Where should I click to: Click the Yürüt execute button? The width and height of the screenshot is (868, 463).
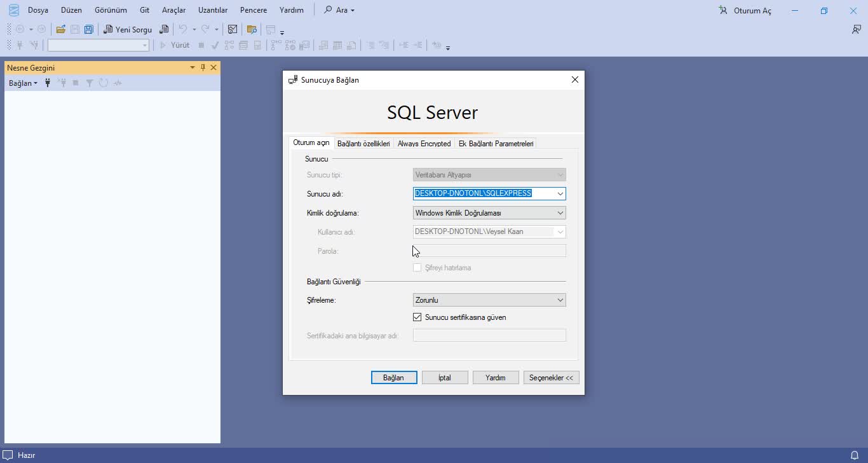[x=175, y=45]
